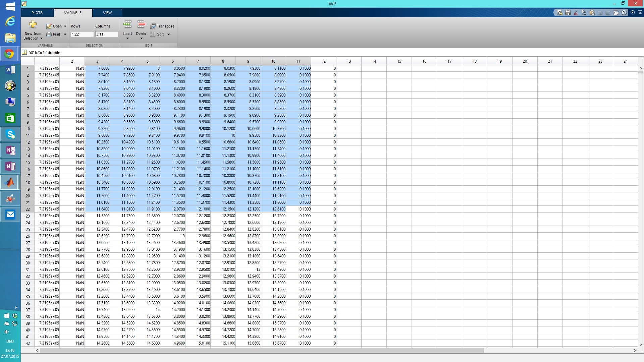Click the Switch Windows icon

(x=616, y=13)
